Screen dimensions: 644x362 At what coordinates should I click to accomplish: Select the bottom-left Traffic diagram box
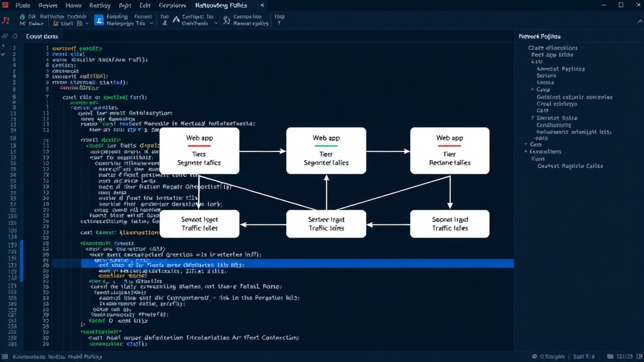(199, 224)
